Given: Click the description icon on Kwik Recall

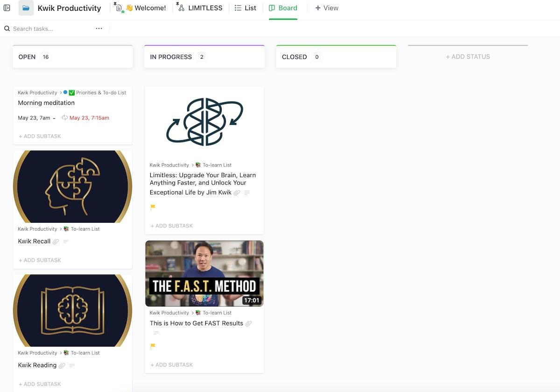Looking at the screenshot, I should 66,241.
